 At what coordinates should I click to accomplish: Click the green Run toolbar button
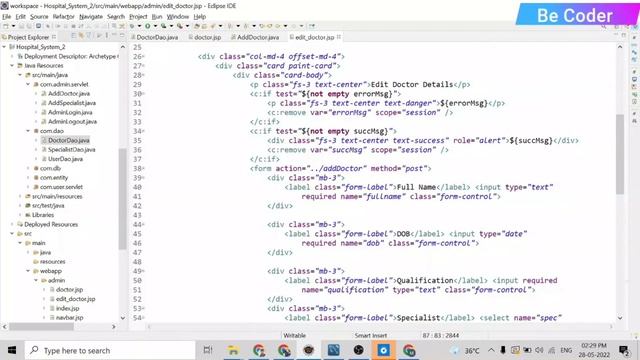148,26
